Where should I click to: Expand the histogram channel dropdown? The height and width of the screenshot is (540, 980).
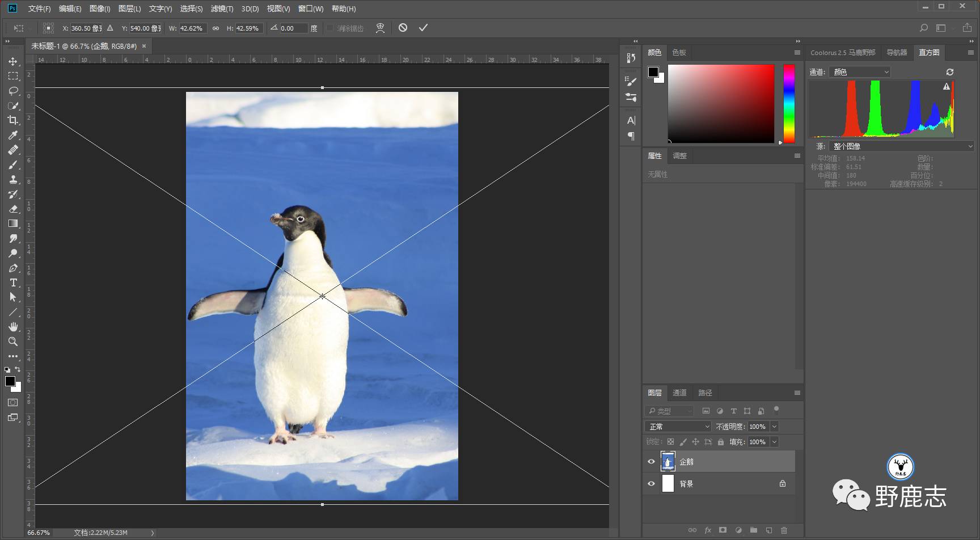[859, 72]
